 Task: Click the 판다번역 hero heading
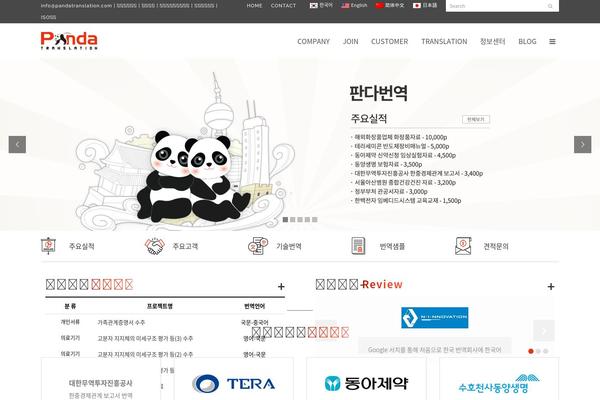[x=378, y=93]
